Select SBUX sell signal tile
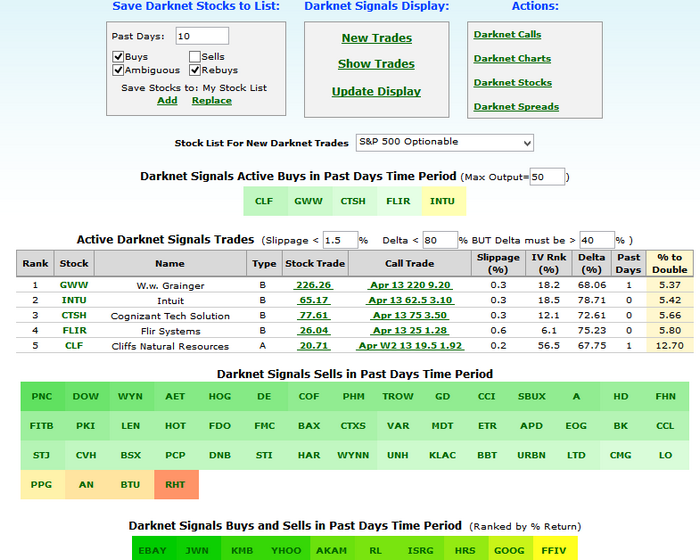Image resolution: width=700 pixels, height=560 pixels. [x=533, y=397]
